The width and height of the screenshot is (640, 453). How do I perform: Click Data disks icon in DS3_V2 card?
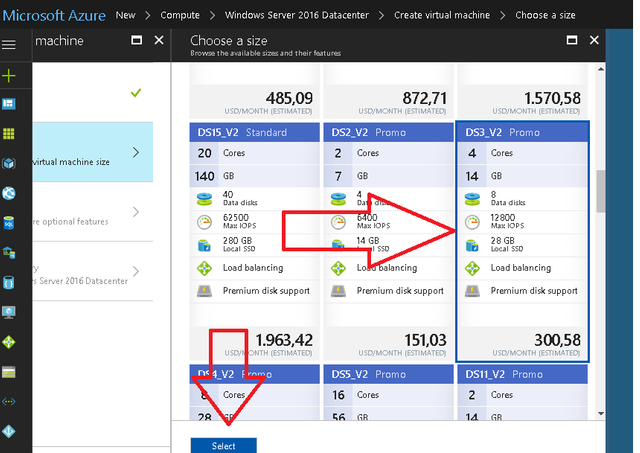472,199
